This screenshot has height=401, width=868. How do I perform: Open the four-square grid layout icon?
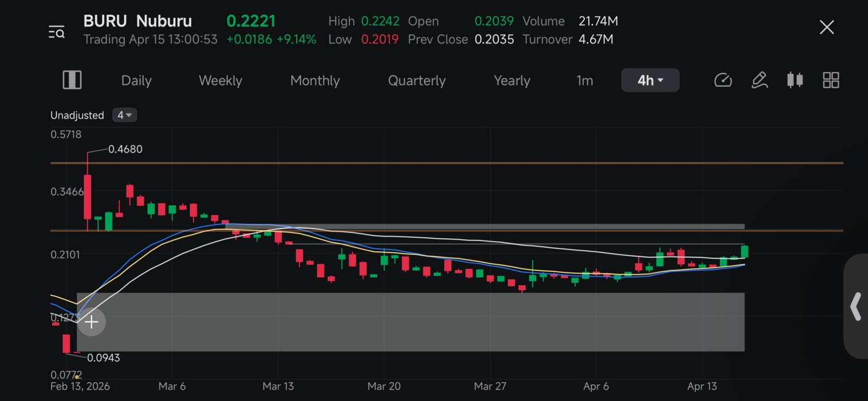coord(831,80)
